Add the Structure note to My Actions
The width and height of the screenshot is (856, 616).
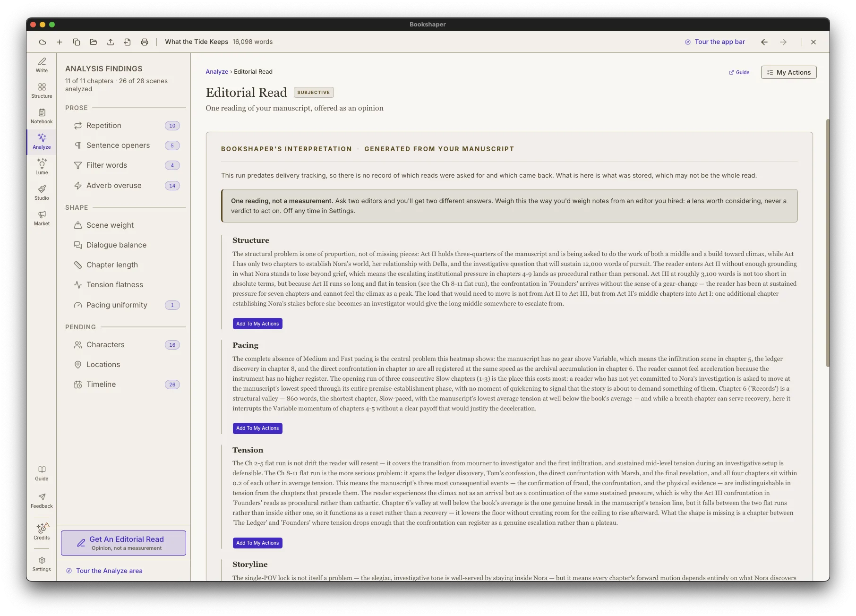257,324
